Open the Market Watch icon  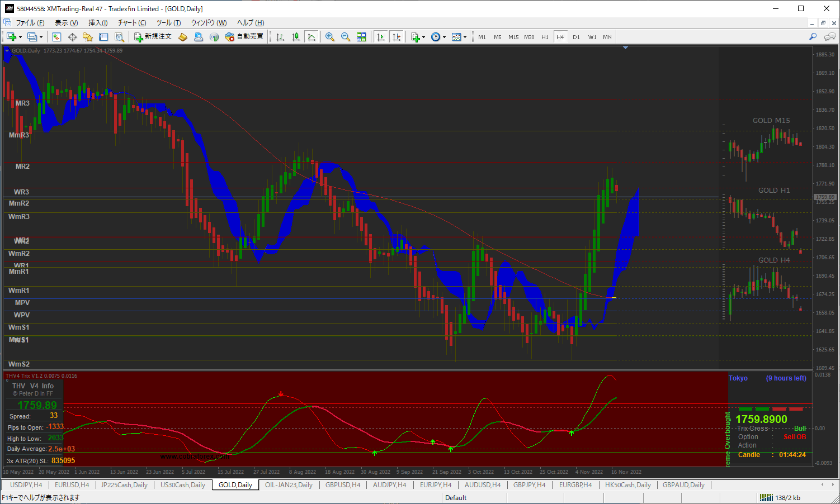[x=56, y=37]
